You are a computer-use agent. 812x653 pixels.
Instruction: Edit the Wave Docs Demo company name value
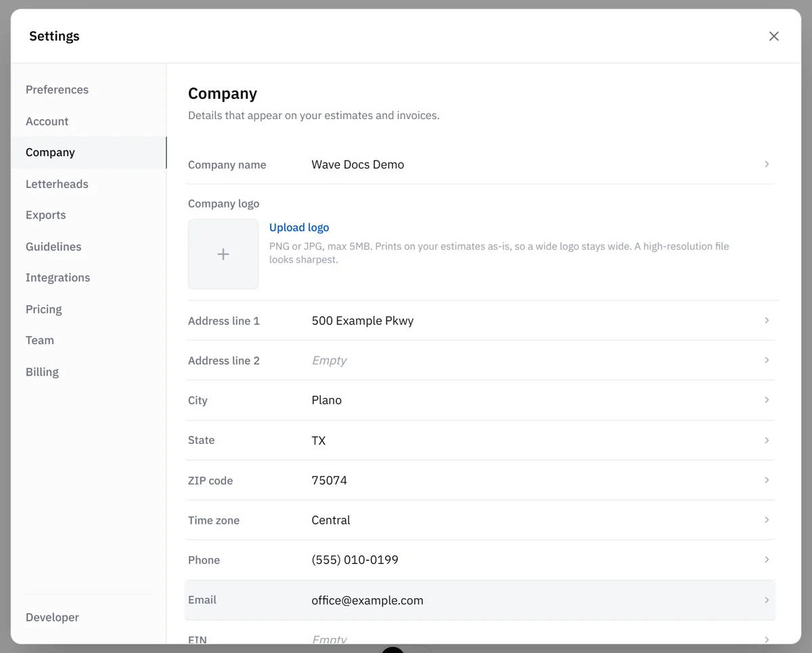point(358,164)
